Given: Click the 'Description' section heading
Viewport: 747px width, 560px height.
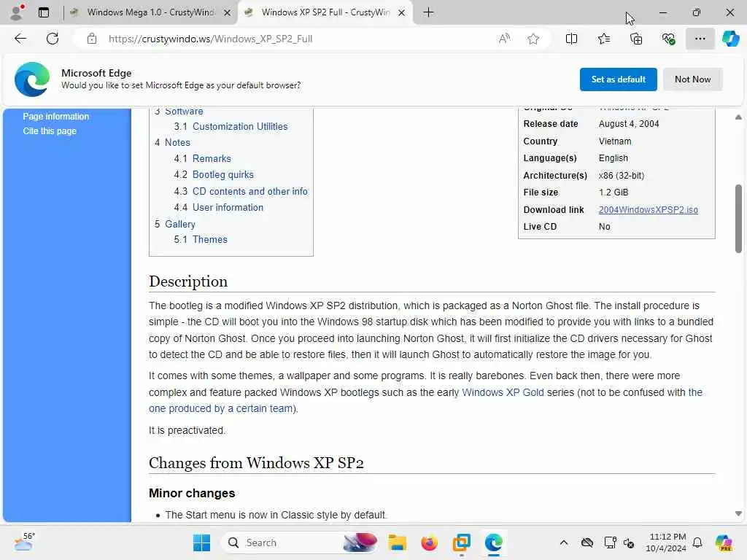Looking at the screenshot, I should (188, 281).
